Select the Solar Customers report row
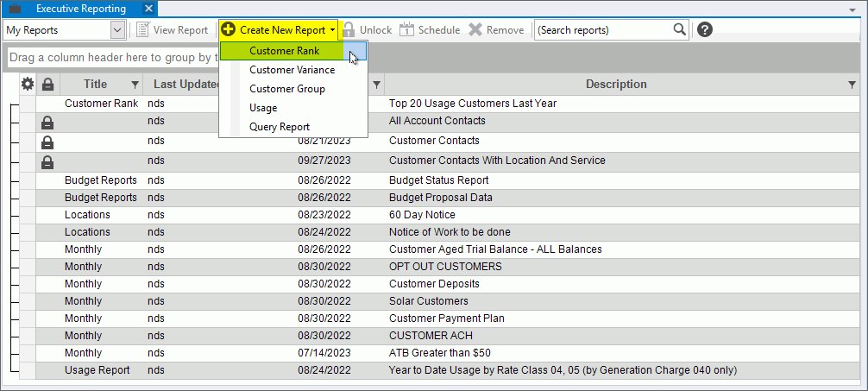 tap(428, 301)
